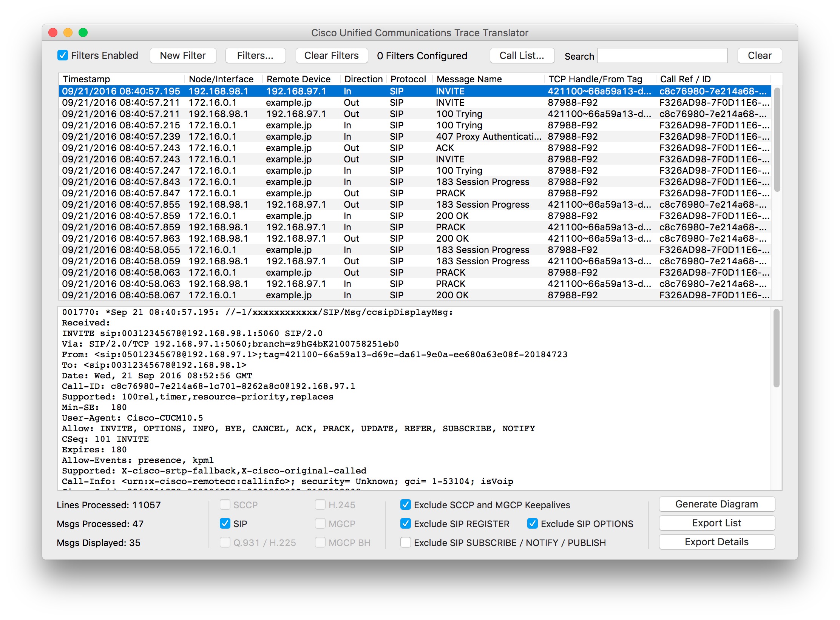Open the Filters... dialog
Viewport: 840px width, 620px height.
pos(255,56)
